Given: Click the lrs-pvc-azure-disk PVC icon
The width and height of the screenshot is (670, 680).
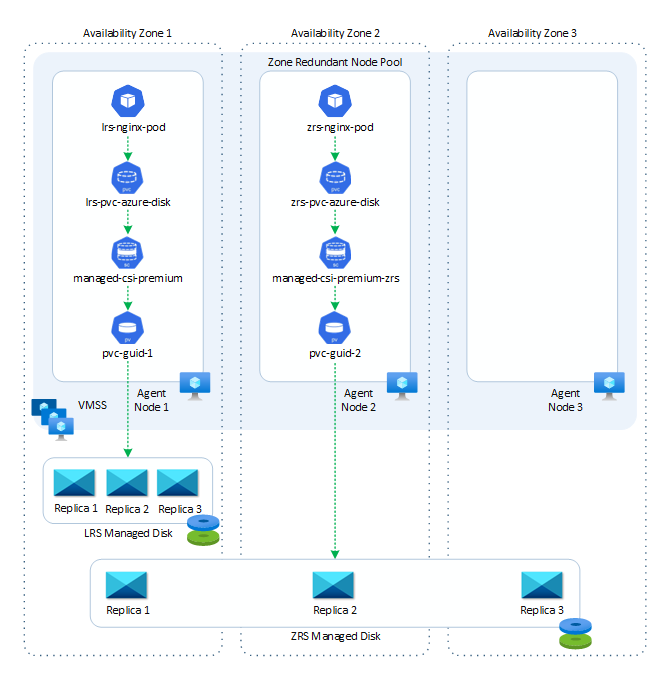Looking at the screenshot, I should point(127,178).
